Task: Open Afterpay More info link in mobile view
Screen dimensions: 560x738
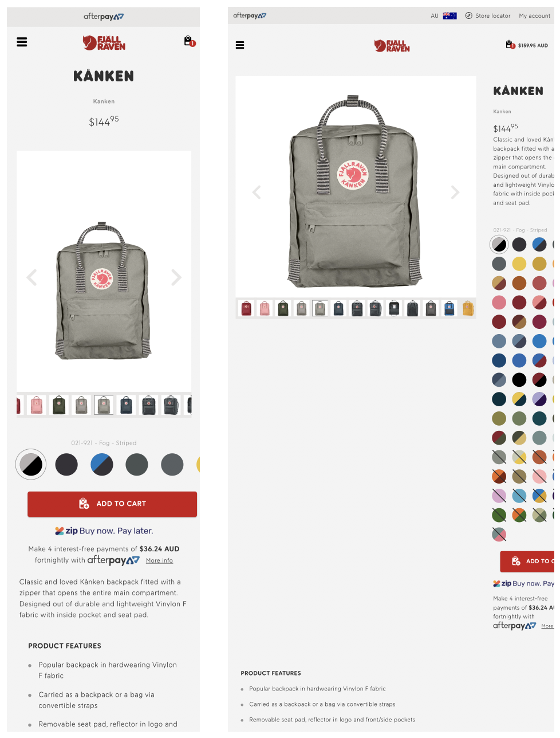Action: (x=159, y=561)
